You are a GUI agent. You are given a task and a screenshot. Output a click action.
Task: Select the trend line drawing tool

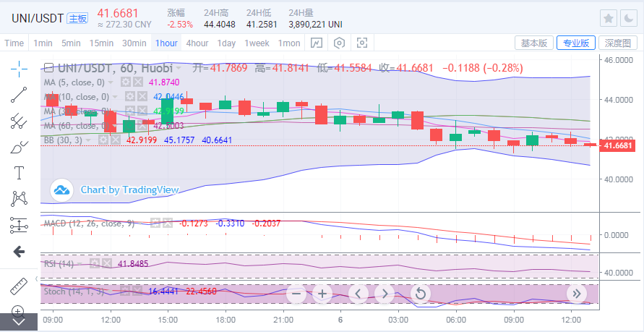pos(19,95)
